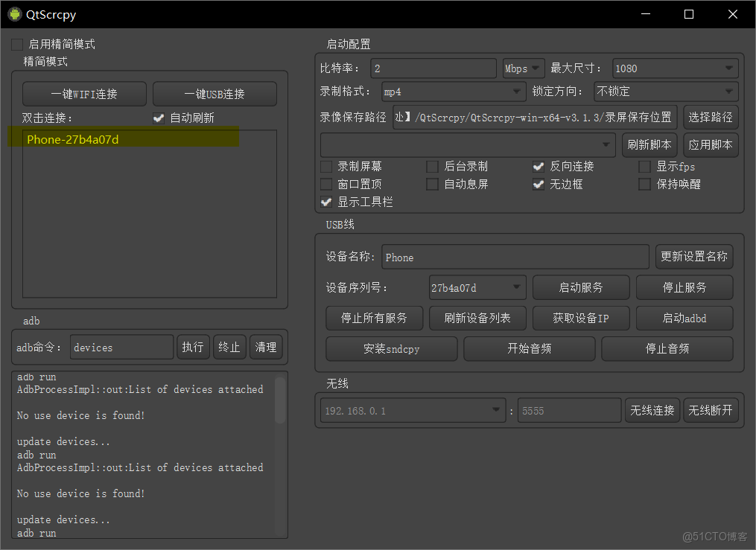Click the 停止音频 button
The width and height of the screenshot is (756, 550).
[x=667, y=349]
